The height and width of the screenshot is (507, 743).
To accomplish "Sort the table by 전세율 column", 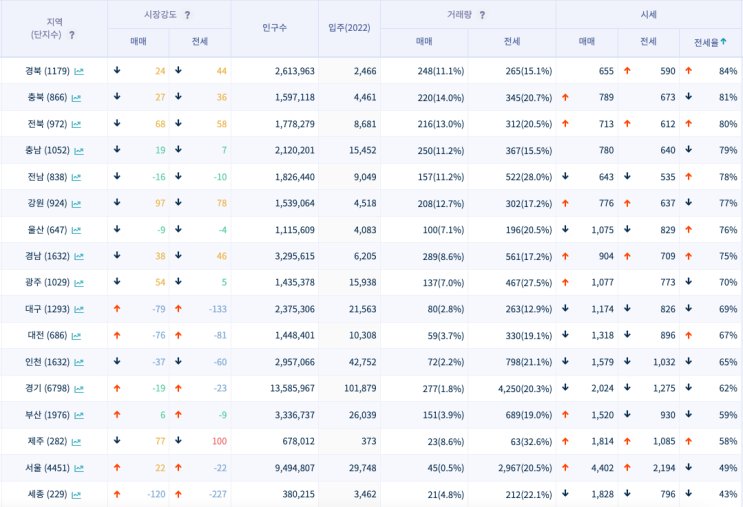I will click(710, 42).
